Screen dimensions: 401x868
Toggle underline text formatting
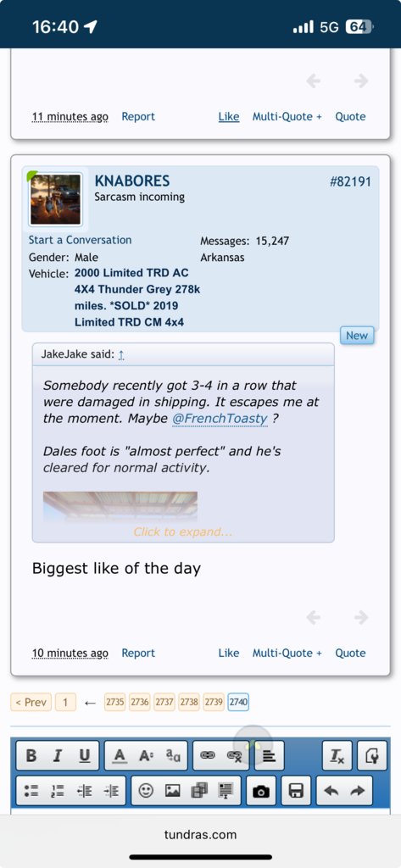pos(84,755)
